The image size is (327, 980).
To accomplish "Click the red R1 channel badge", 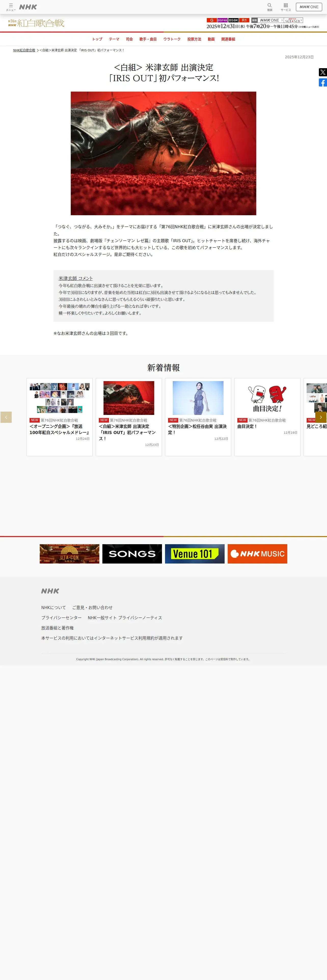I will [244, 20].
